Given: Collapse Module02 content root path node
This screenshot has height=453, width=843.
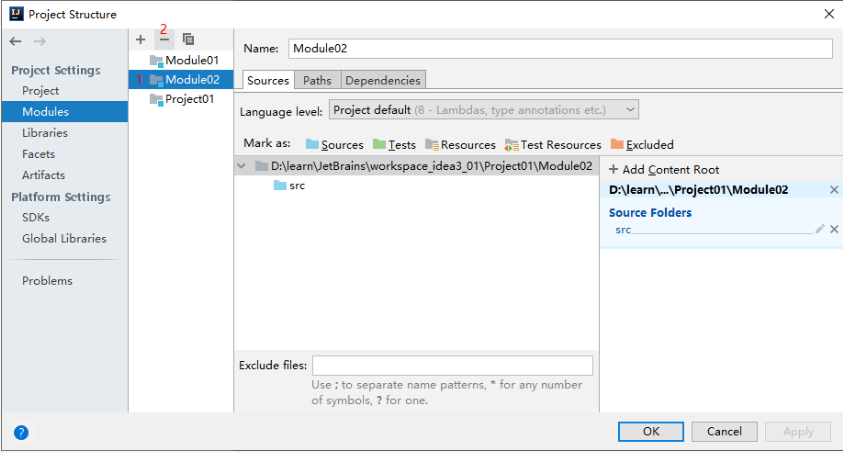Looking at the screenshot, I should [241, 166].
